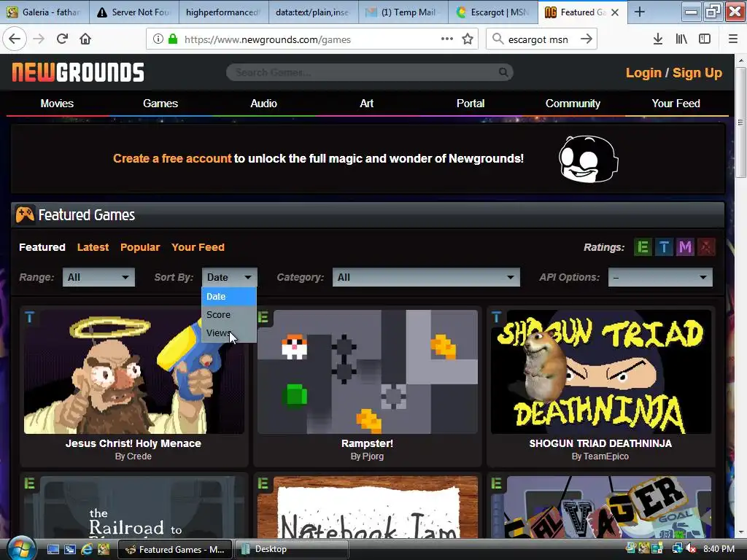Click the page vertical scrollbar thumb

point(740,122)
